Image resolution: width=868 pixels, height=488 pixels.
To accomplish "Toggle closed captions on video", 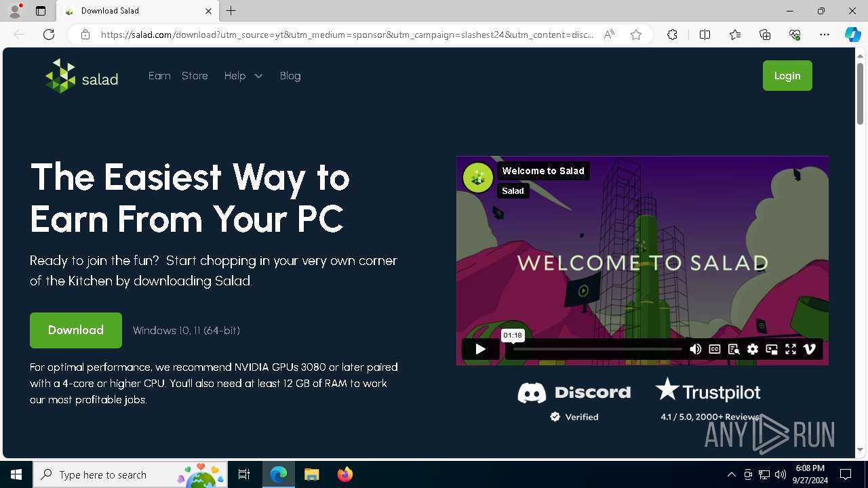I will pos(714,349).
